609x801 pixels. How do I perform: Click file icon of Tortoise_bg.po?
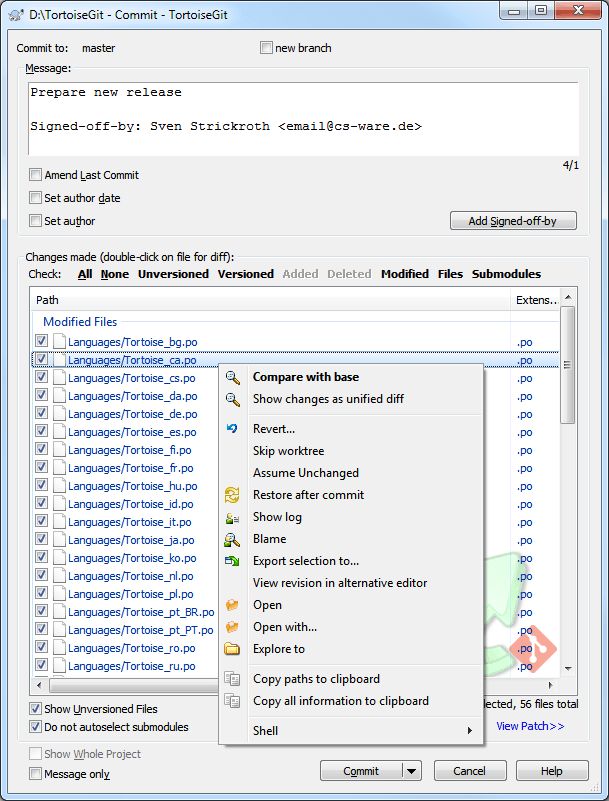coord(60,341)
